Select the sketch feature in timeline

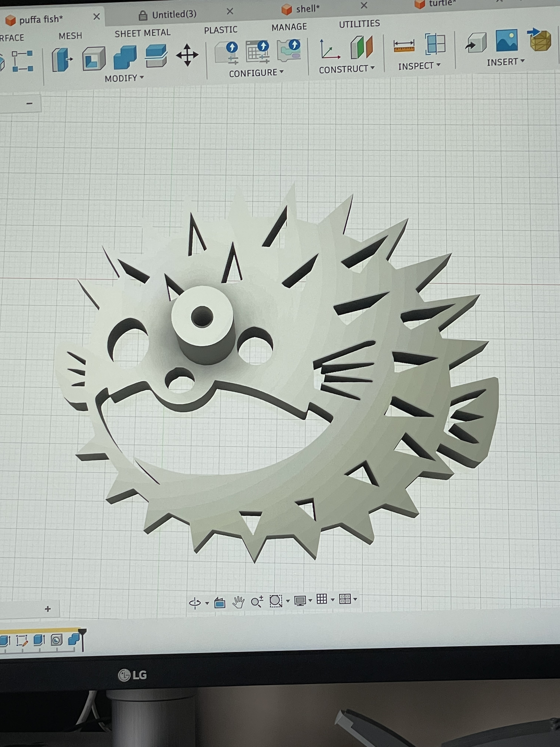pyautogui.click(x=22, y=641)
